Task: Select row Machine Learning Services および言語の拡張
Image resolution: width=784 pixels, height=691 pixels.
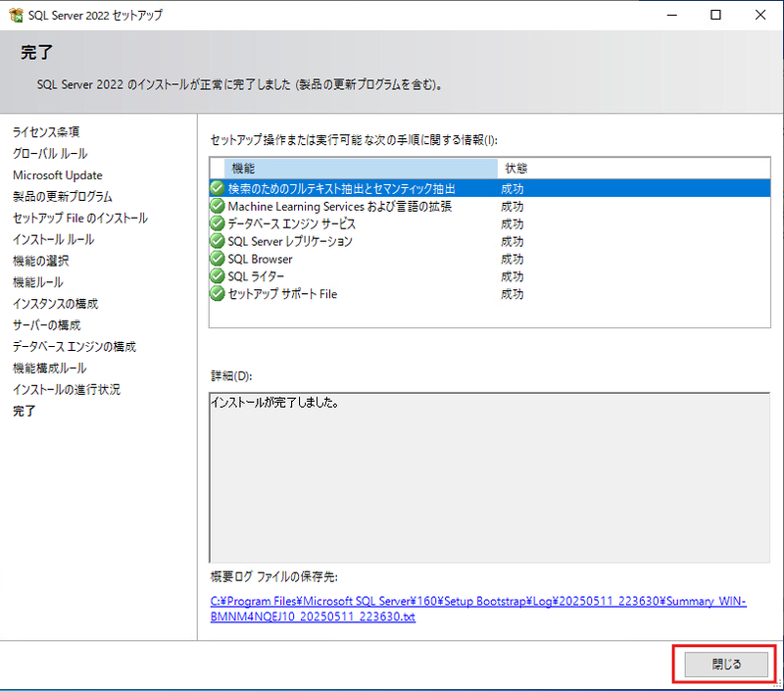Action: pyautogui.click(x=489, y=206)
